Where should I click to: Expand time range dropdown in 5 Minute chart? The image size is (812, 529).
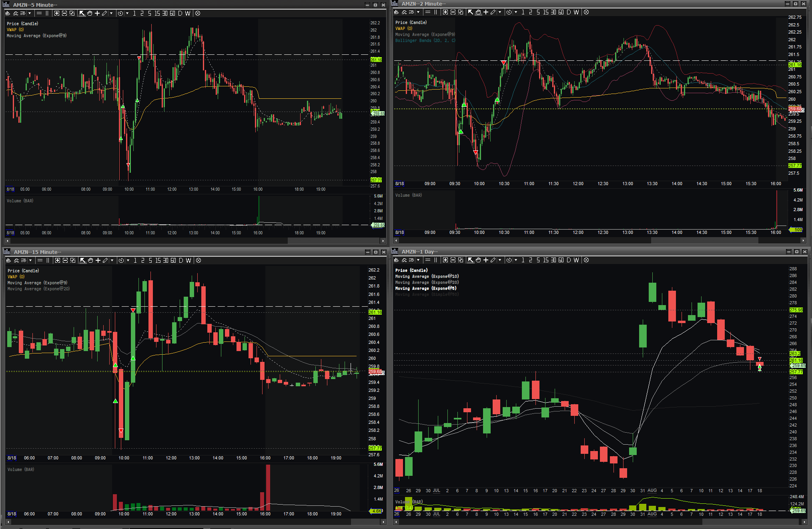click(x=127, y=13)
